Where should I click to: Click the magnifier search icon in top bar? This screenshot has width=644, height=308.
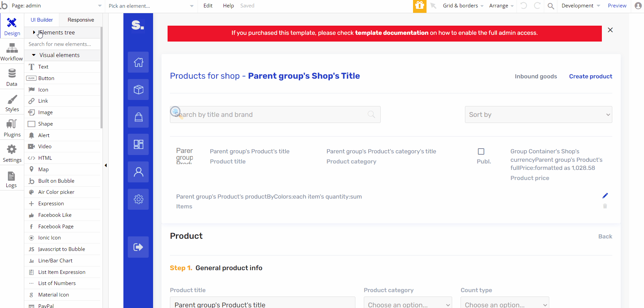tap(551, 6)
